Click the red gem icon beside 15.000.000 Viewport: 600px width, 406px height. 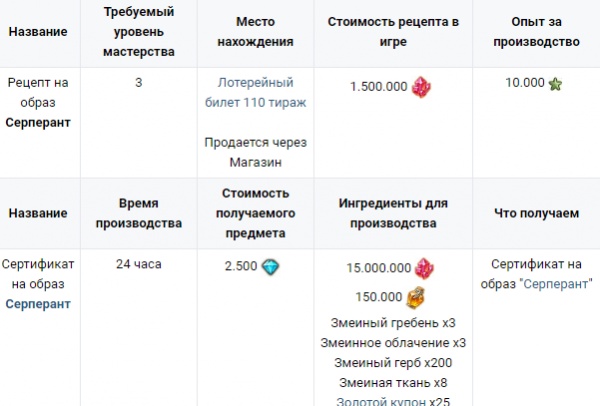point(427,268)
